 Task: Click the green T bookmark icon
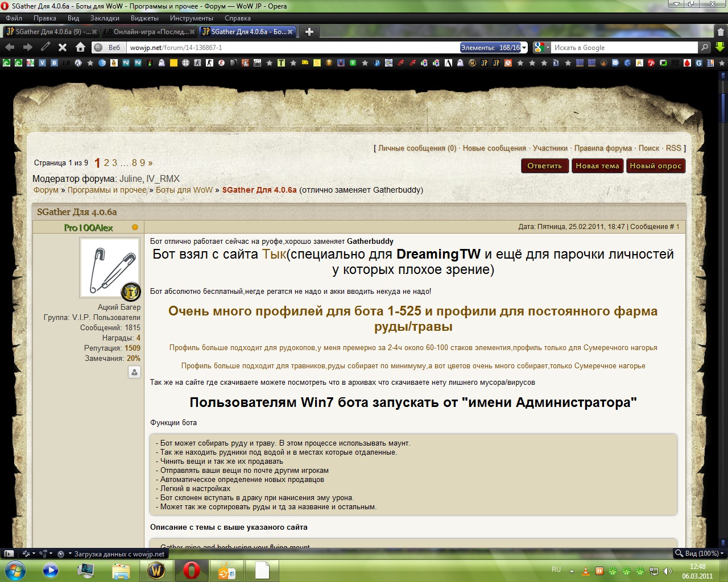tap(281, 63)
